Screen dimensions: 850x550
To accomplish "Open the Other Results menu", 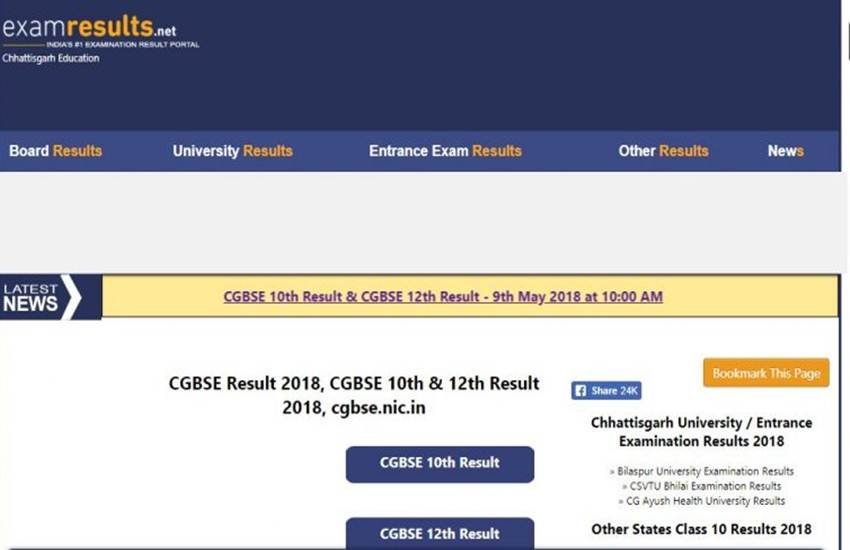I will click(x=663, y=151).
